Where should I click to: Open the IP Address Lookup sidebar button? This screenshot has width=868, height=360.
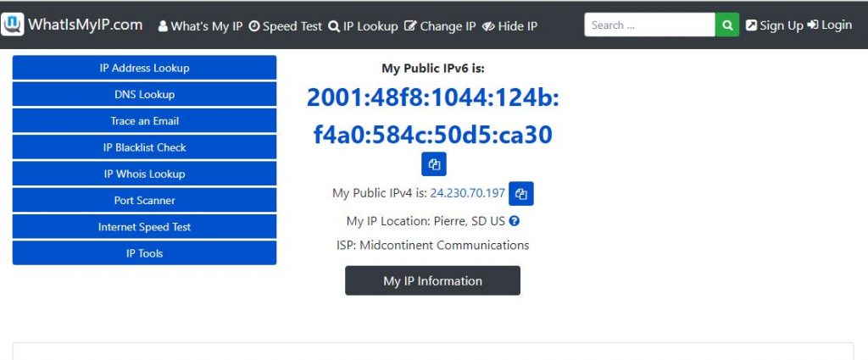(144, 68)
